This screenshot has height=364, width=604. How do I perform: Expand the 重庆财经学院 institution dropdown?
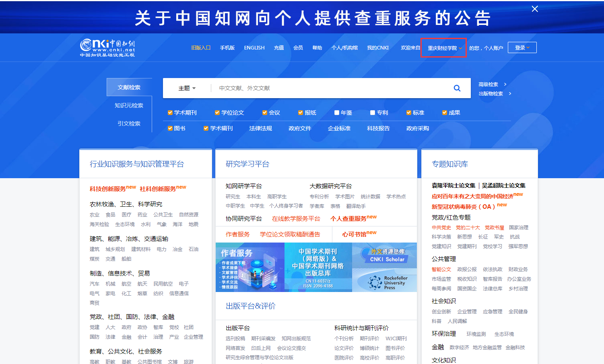coord(444,48)
